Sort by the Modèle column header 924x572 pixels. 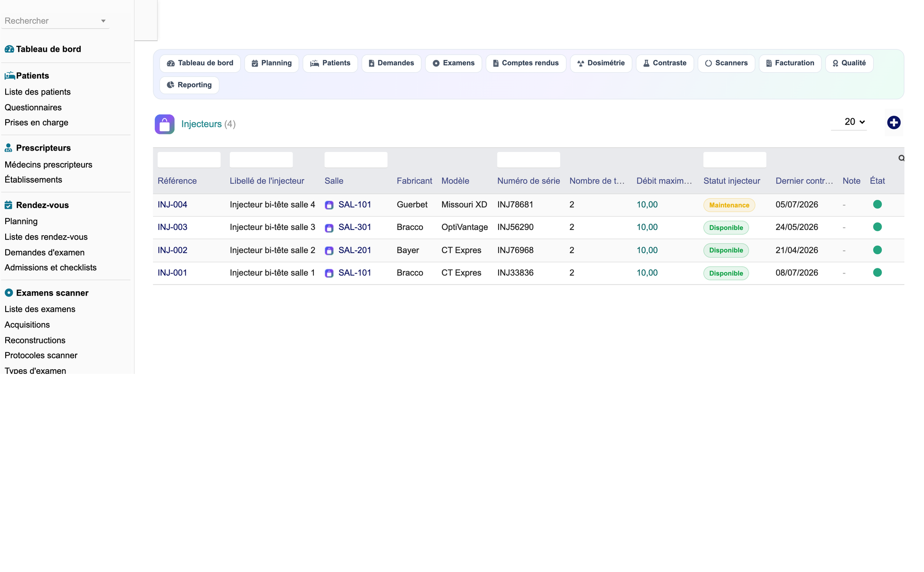[455, 181]
